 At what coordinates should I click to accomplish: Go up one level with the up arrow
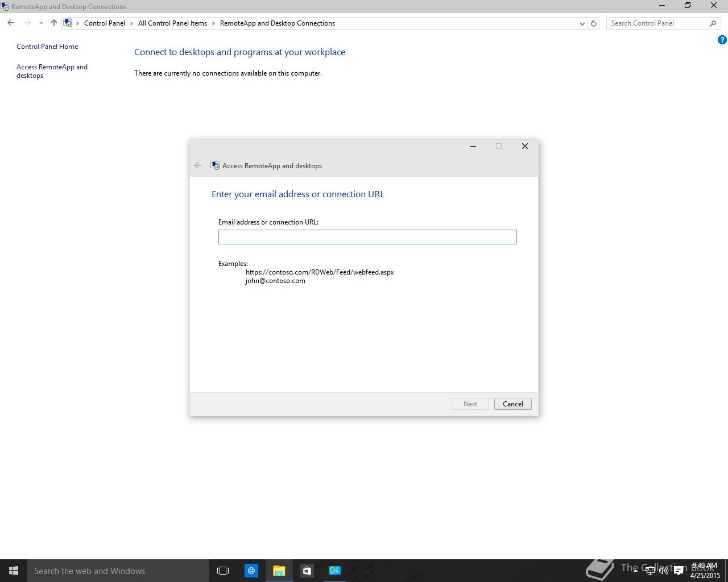tap(54, 23)
